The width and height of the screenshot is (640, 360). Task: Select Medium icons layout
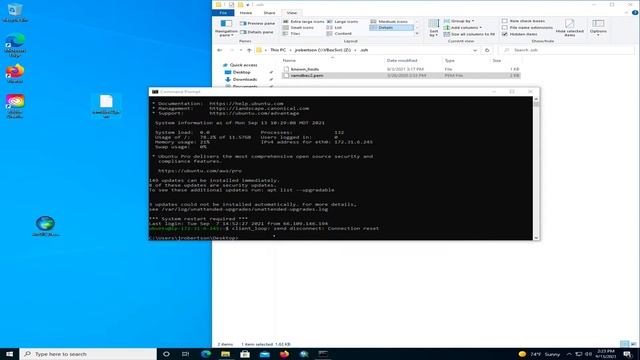389,21
